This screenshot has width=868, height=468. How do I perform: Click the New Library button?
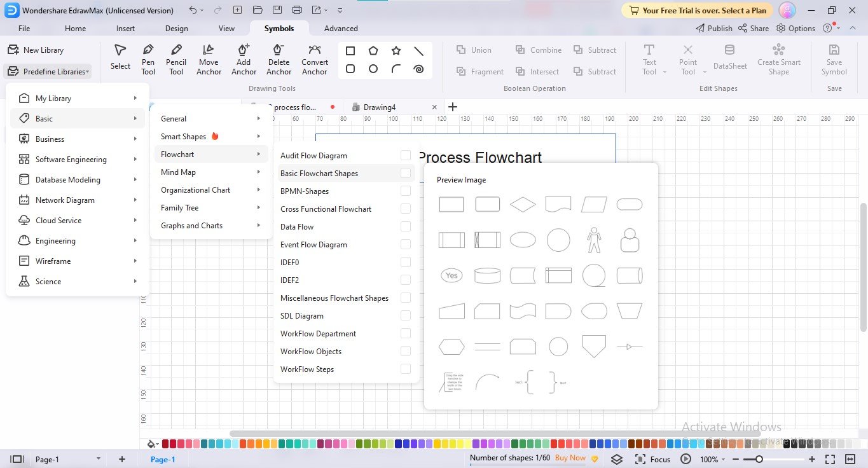click(x=36, y=50)
